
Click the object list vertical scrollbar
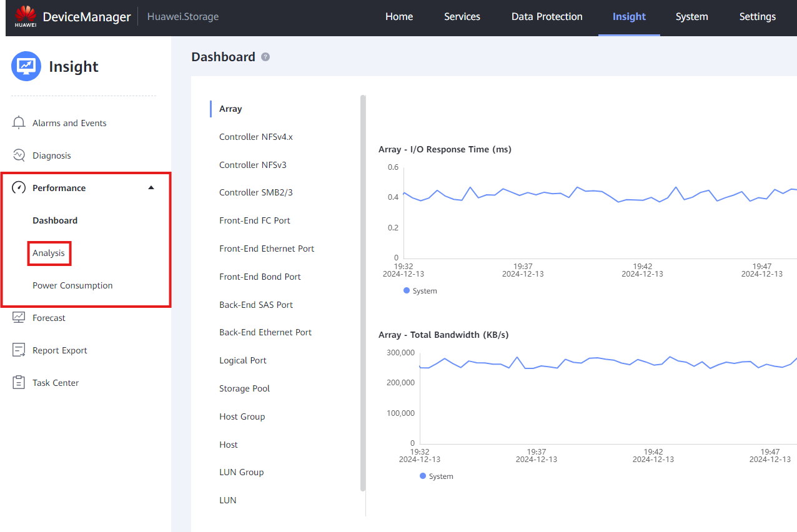363,293
